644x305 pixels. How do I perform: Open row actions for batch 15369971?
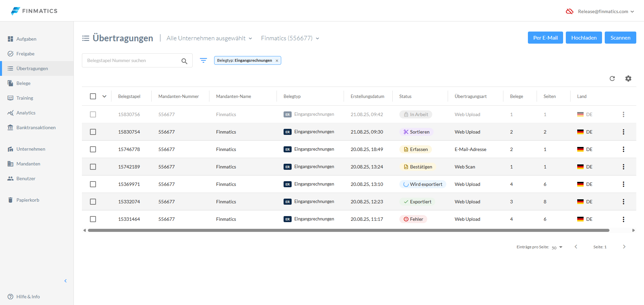coord(624,184)
